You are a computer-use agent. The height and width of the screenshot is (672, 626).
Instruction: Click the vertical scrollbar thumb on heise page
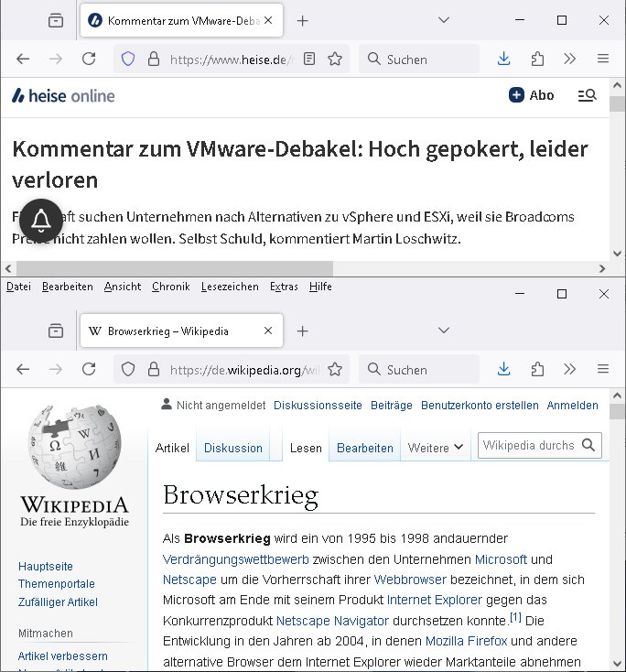point(617,104)
